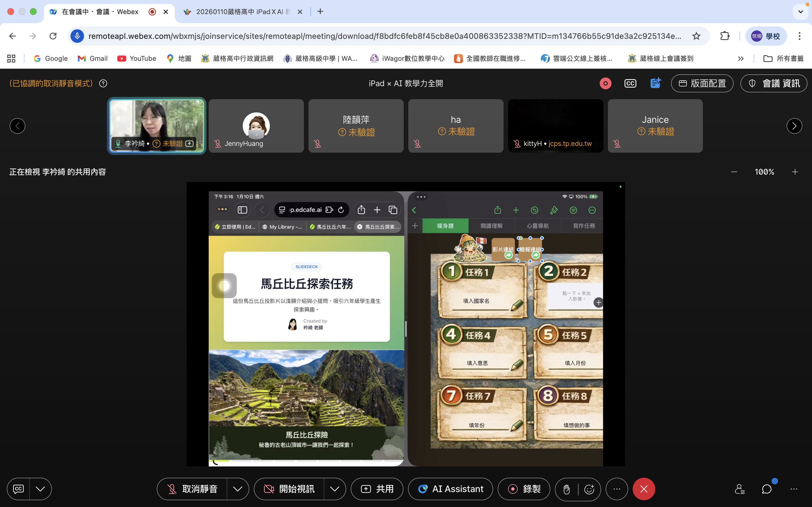Open the AI notes icon in header
The image size is (812, 507).
(x=655, y=83)
